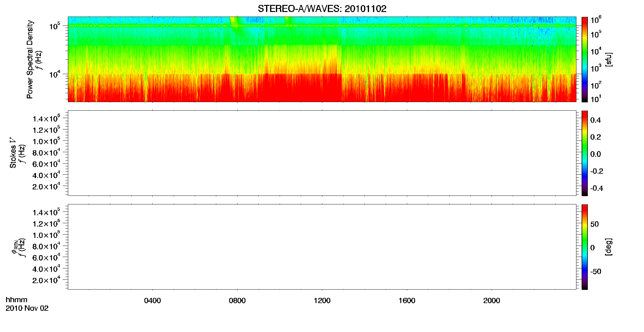Click the title STEREO-A/WAVES: 20101102
The image size is (644, 332).
322,9
